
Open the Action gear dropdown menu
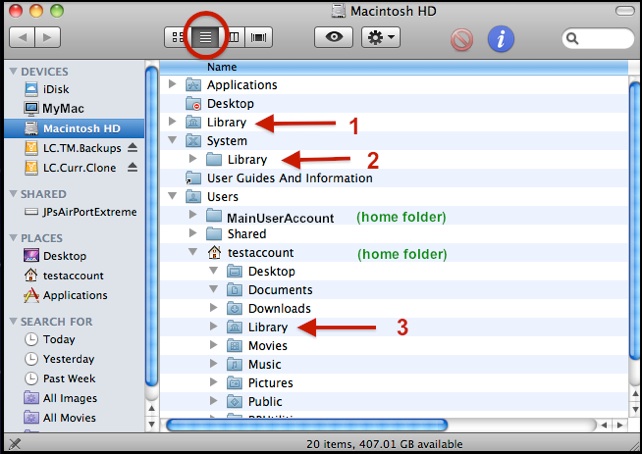tap(381, 38)
